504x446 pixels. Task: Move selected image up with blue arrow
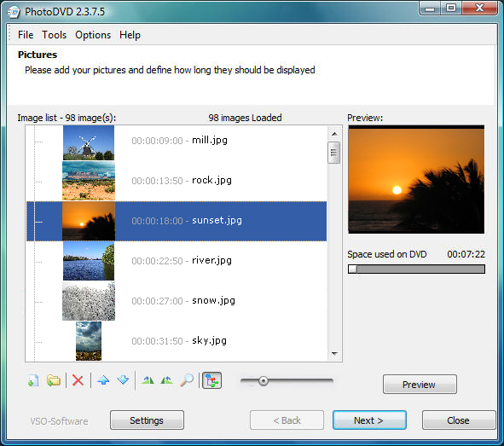click(103, 380)
